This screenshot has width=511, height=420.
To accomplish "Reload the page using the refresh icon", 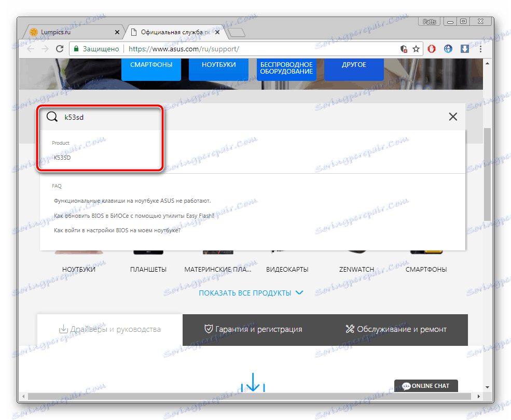I will tap(59, 48).
